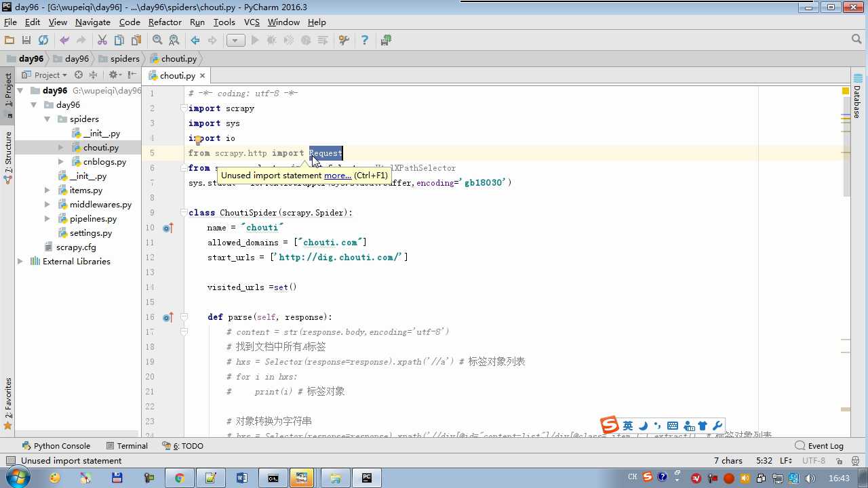Click the Help question mark icon
The height and width of the screenshot is (488, 868).
click(365, 41)
